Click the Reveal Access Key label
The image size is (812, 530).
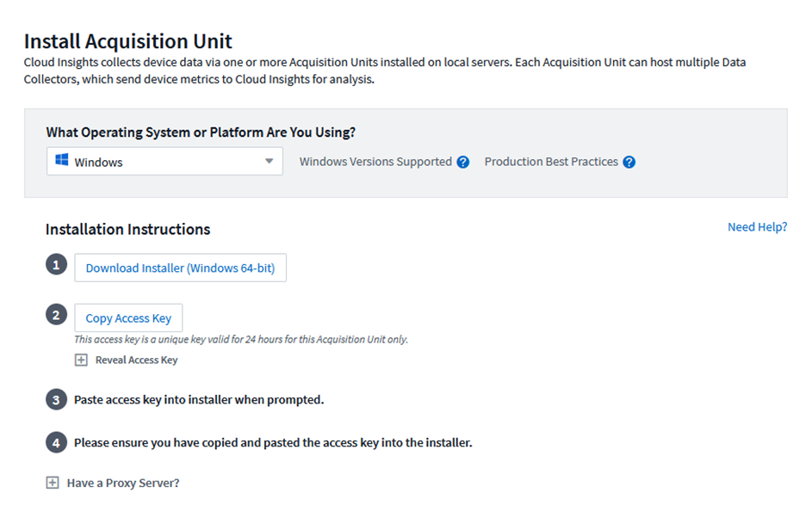click(136, 360)
